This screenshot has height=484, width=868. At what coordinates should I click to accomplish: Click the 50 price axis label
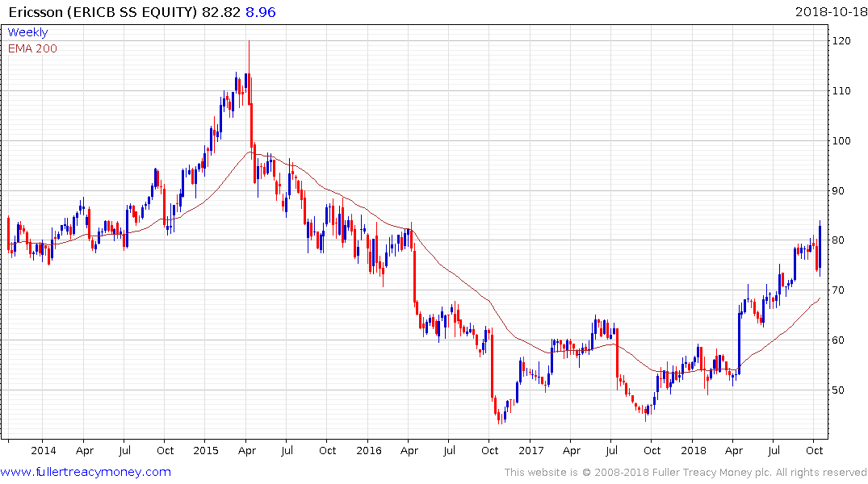[839, 390]
